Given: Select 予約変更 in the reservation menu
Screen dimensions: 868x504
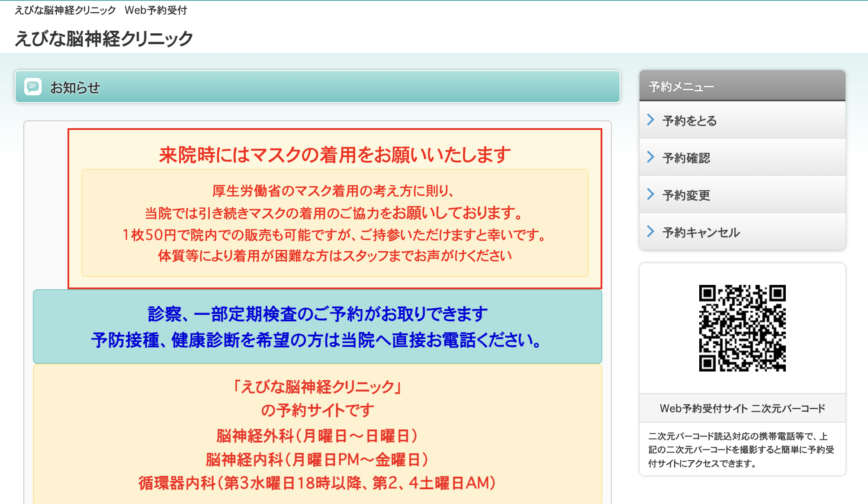Looking at the screenshot, I should click(x=742, y=194).
